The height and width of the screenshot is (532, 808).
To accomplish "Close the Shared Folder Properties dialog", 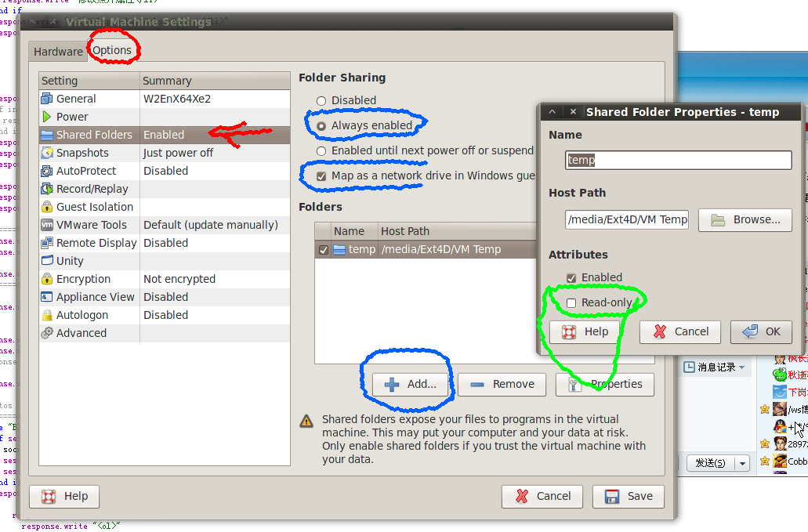I will click(x=573, y=112).
